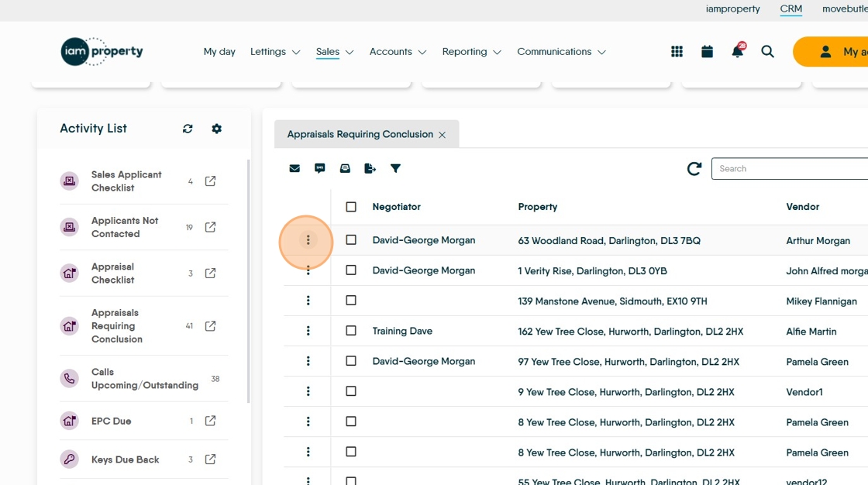Open the calendar icon in header

(x=707, y=51)
